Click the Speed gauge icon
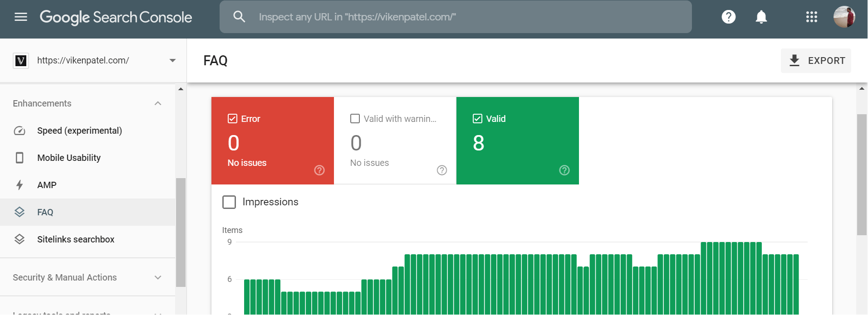This screenshot has width=868, height=315. (x=20, y=131)
